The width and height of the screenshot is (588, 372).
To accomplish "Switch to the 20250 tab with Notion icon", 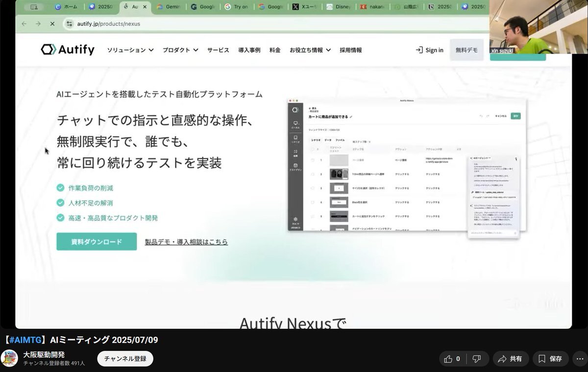I will (x=440, y=7).
